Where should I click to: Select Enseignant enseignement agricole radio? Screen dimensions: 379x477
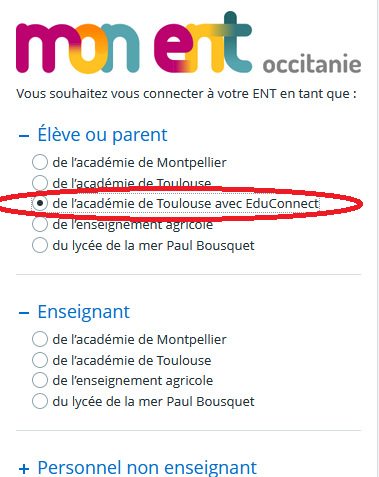[40, 380]
